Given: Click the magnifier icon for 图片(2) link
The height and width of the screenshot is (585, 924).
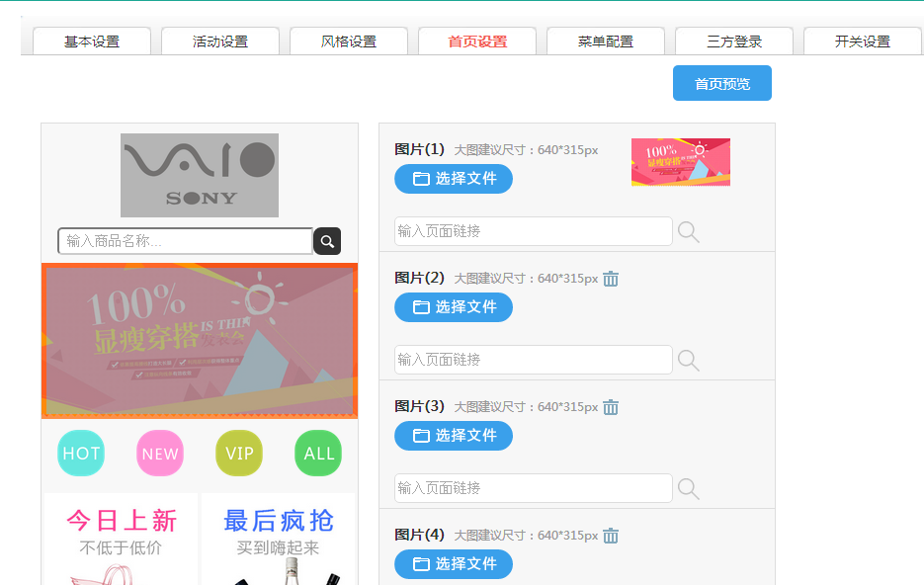Looking at the screenshot, I should [689, 361].
